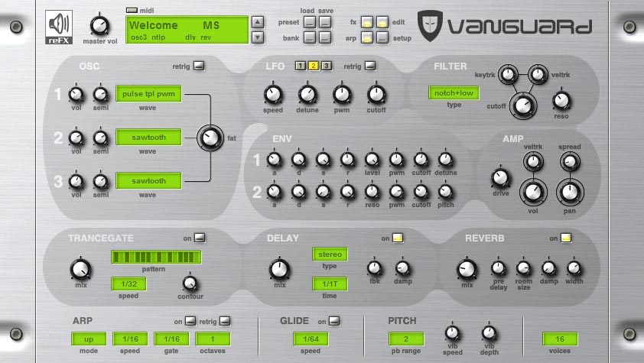Select LFO 1 tab
The width and height of the screenshot is (644, 363).
pos(301,66)
